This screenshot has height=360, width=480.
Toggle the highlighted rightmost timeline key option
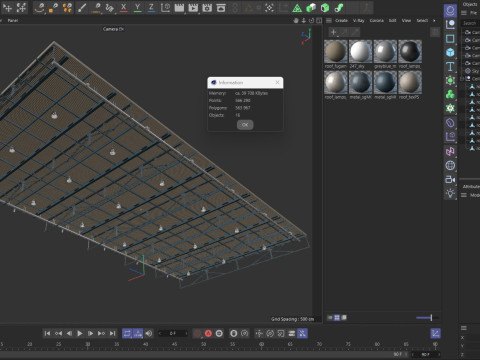click(302, 333)
